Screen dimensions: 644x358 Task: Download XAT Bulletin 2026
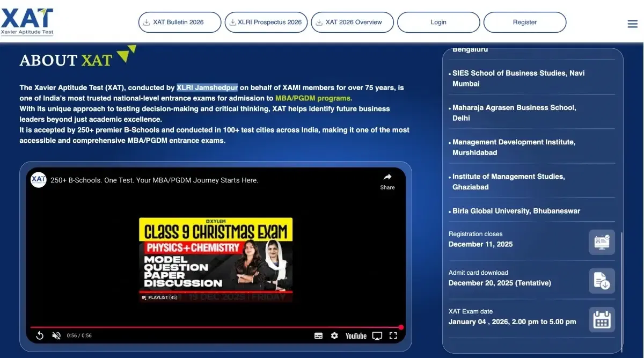179,23
